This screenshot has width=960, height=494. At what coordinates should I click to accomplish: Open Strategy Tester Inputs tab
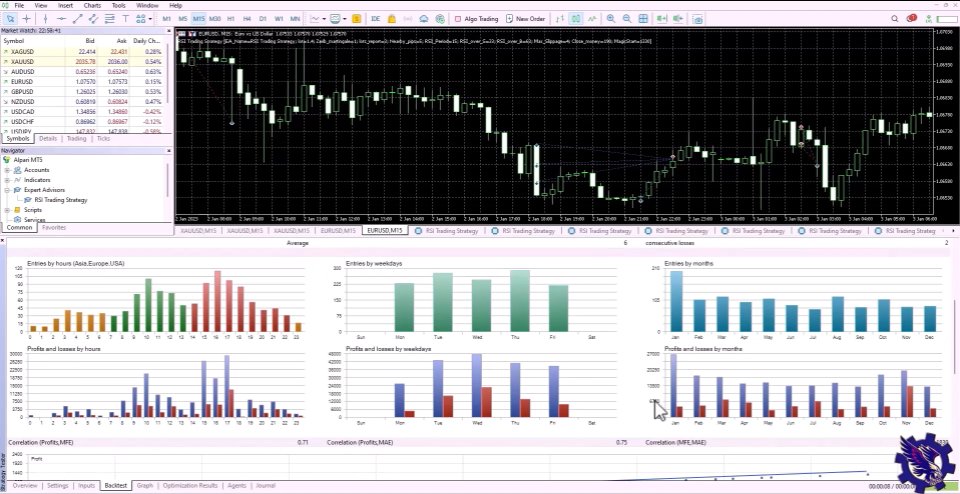(86, 485)
